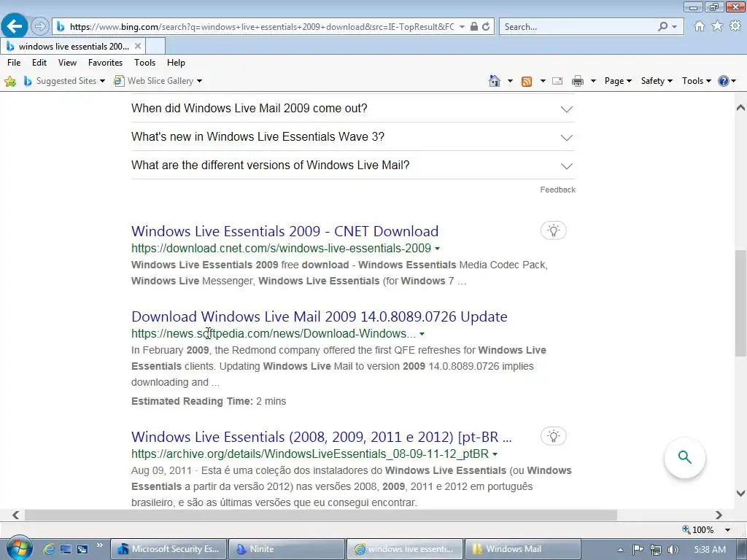Open the File menu

tap(14, 63)
